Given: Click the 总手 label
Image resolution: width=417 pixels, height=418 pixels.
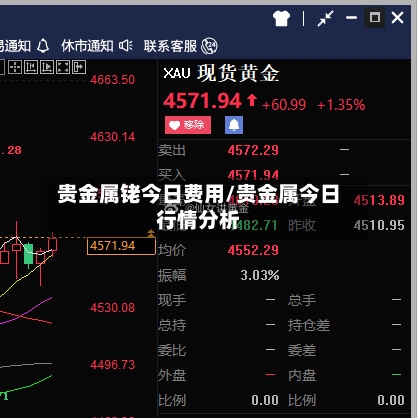Looking at the screenshot, I should 302,300.
